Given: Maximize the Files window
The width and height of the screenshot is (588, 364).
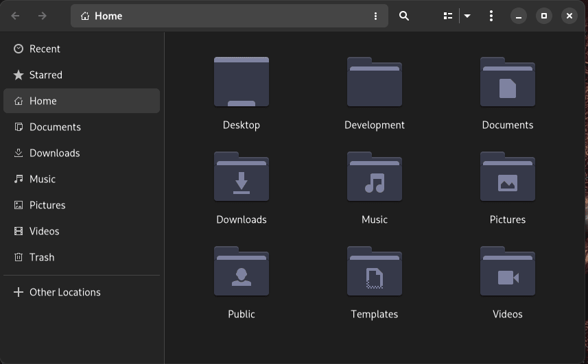Looking at the screenshot, I should 544,16.
